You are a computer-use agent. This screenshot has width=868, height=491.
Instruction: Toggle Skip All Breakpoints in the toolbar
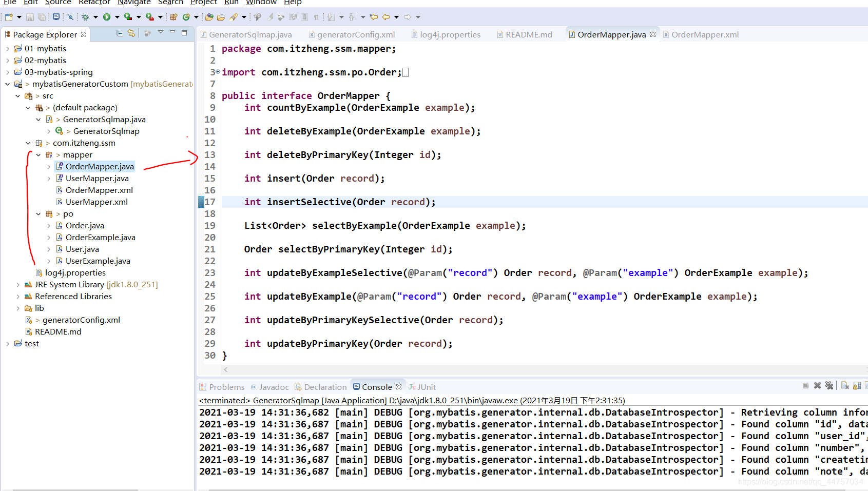pos(71,17)
